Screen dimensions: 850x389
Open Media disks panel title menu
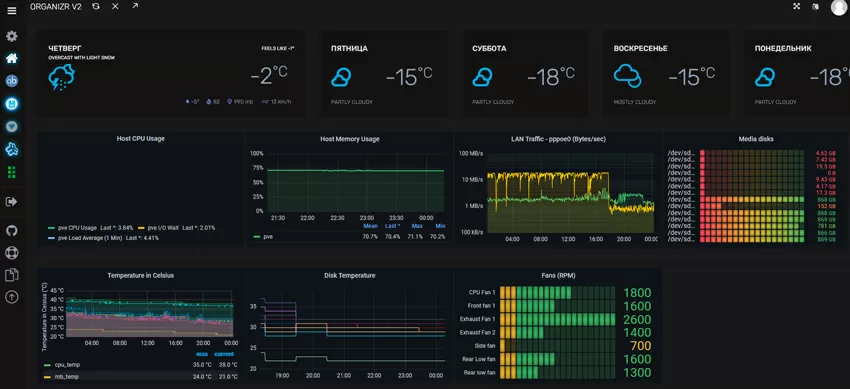pos(756,139)
